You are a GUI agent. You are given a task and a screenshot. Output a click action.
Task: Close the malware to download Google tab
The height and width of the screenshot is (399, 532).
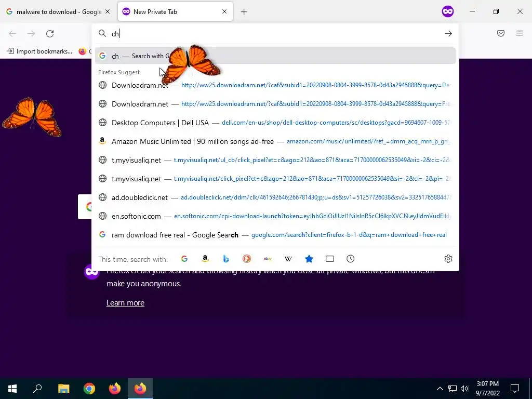pyautogui.click(x=108, y=11)
